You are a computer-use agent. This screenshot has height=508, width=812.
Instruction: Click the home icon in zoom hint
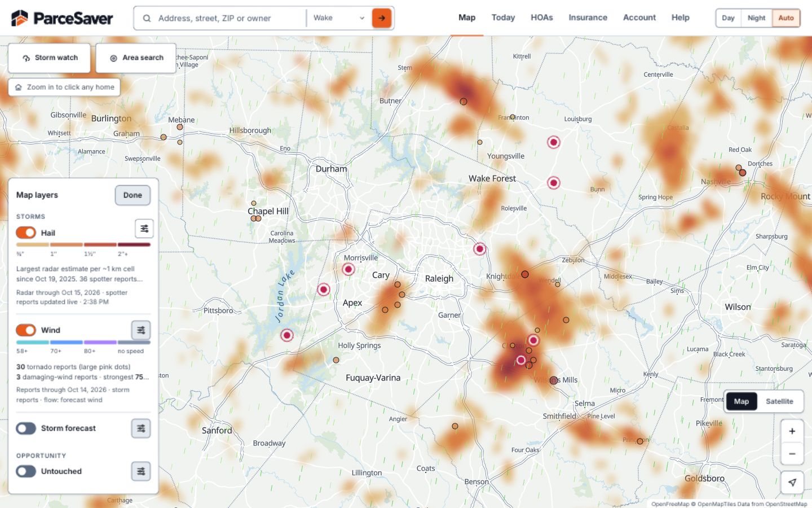tap(19, 87)
